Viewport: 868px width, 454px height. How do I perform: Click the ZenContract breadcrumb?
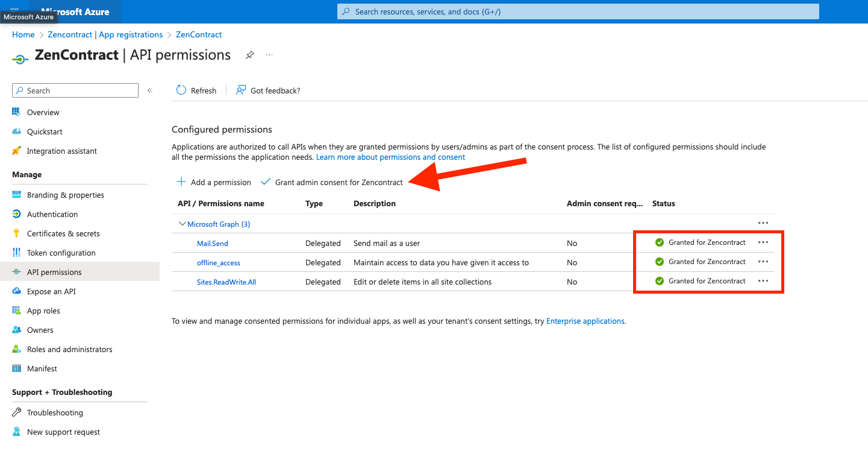[x=199, y=34]
